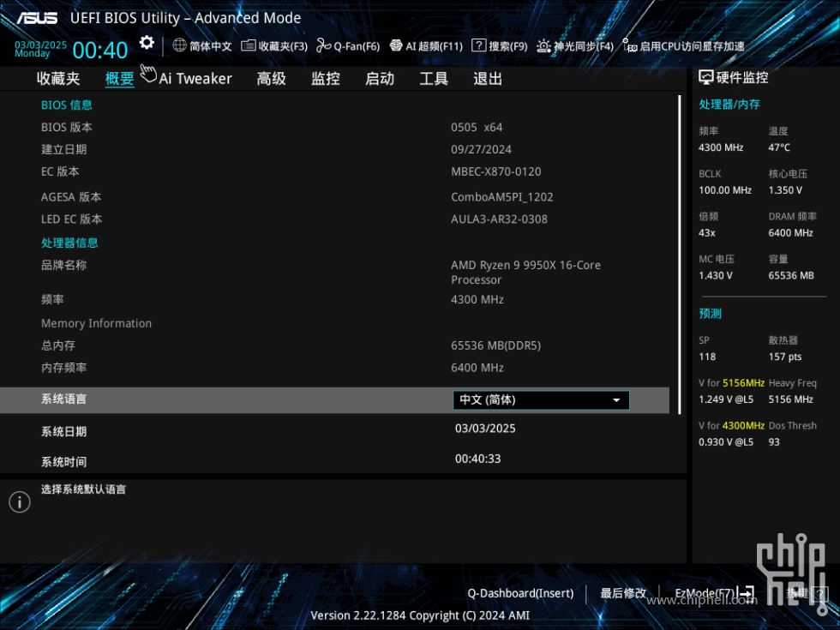Click the main panel vertical scrollbar

pyautogui.click(x=679, y=255)
